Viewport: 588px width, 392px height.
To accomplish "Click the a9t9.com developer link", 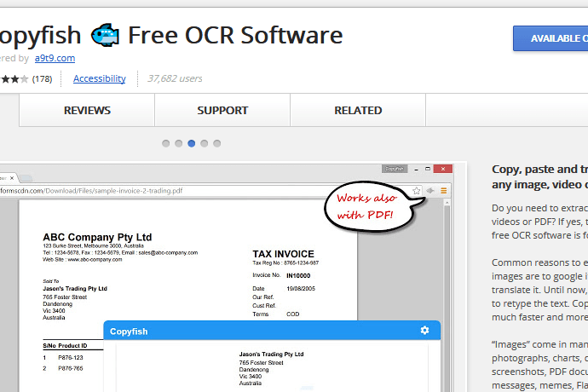I will click(55, 58).
